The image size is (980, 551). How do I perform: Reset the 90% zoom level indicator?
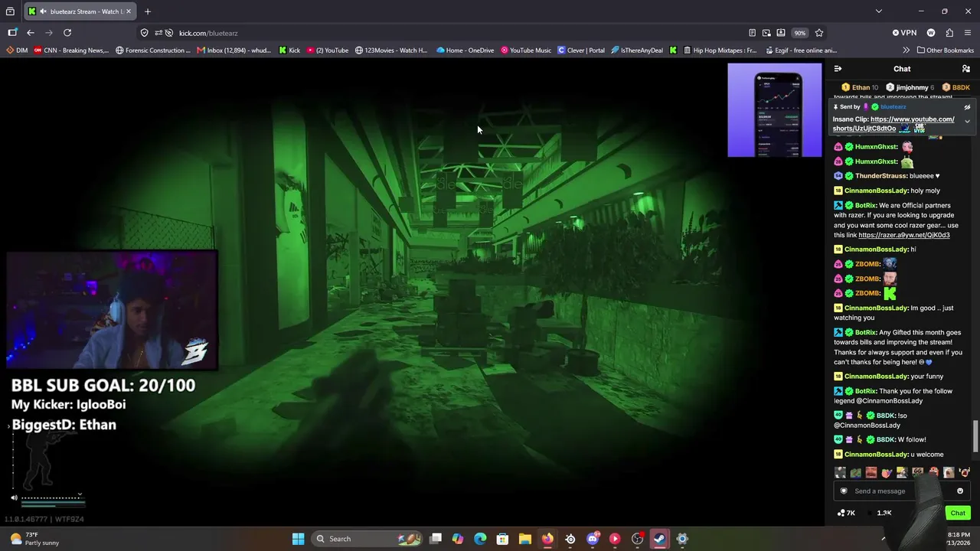pos(799,33)
